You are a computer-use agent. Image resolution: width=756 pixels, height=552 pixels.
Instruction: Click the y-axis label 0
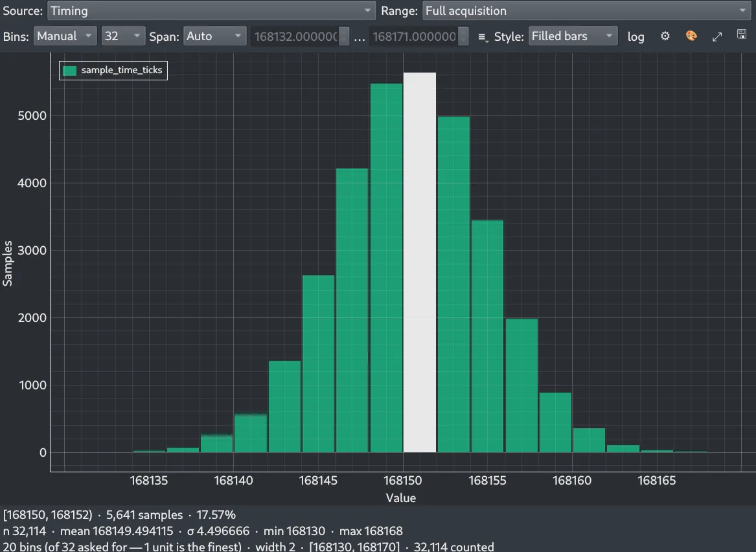coord(43,453)
